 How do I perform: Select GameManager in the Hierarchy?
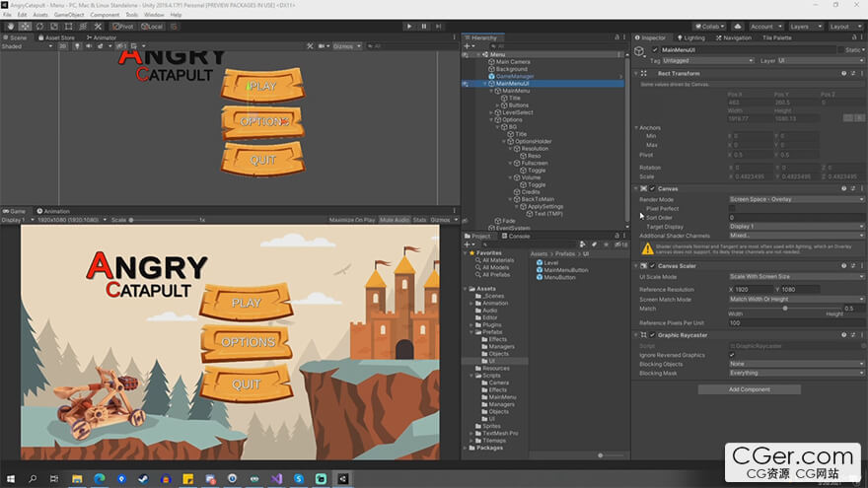point(515,76)
